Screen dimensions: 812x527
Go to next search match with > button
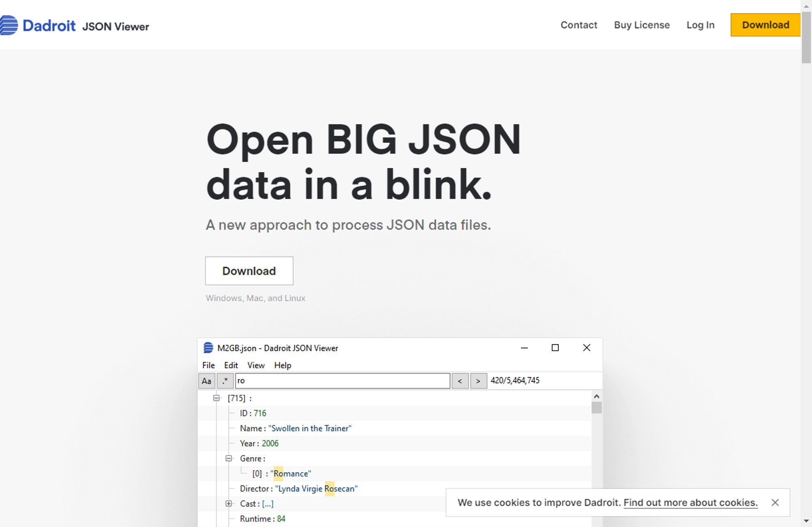click(x=478, y=381)
